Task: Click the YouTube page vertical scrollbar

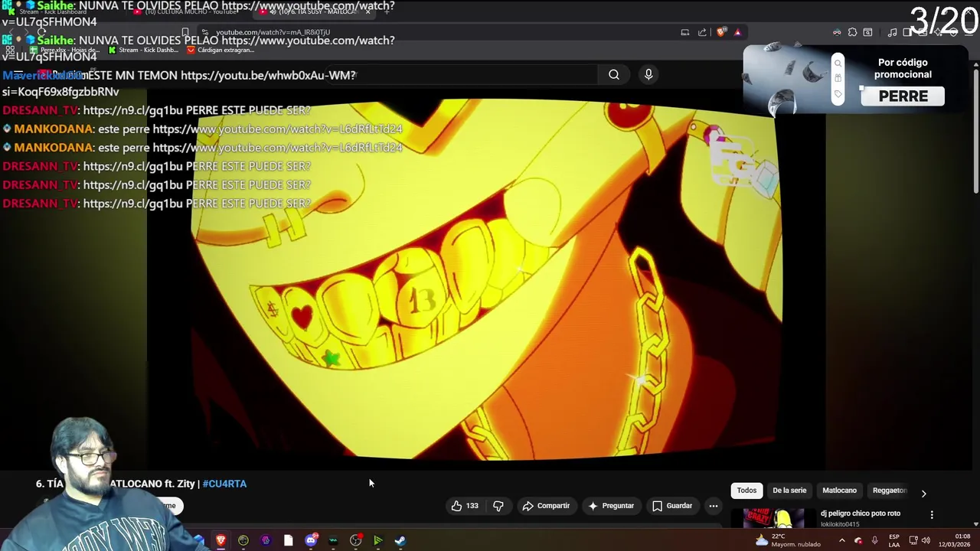Action: tap(975, 130)
